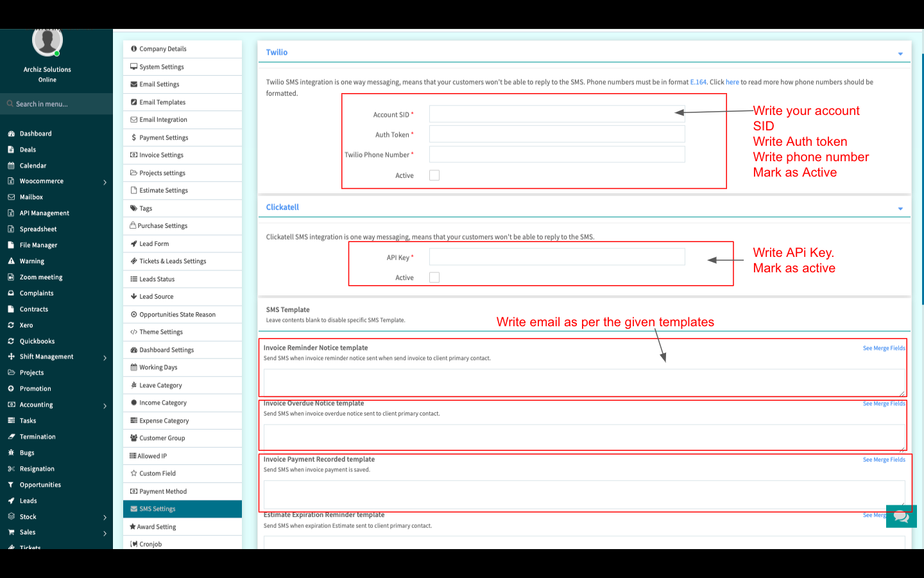Click the Bugs icon in sidebar

coord(11,453)
